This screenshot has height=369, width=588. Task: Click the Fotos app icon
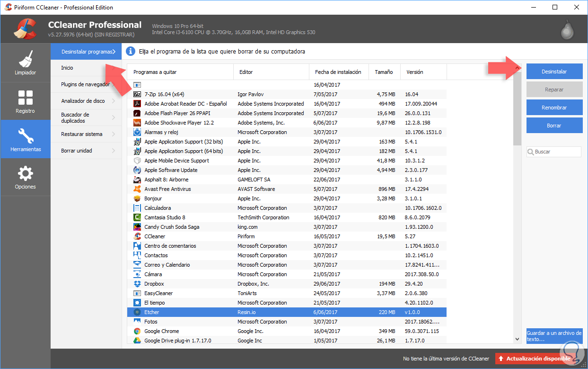pos(137,322)
